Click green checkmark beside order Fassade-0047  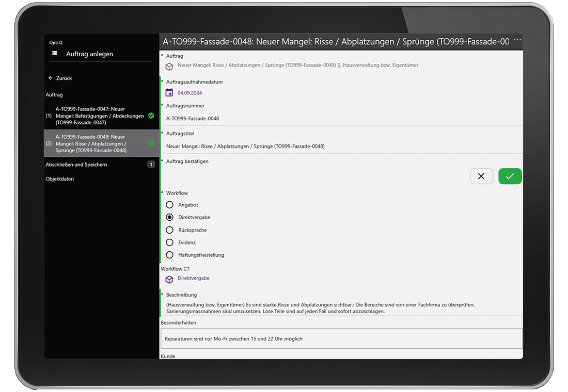151,116
